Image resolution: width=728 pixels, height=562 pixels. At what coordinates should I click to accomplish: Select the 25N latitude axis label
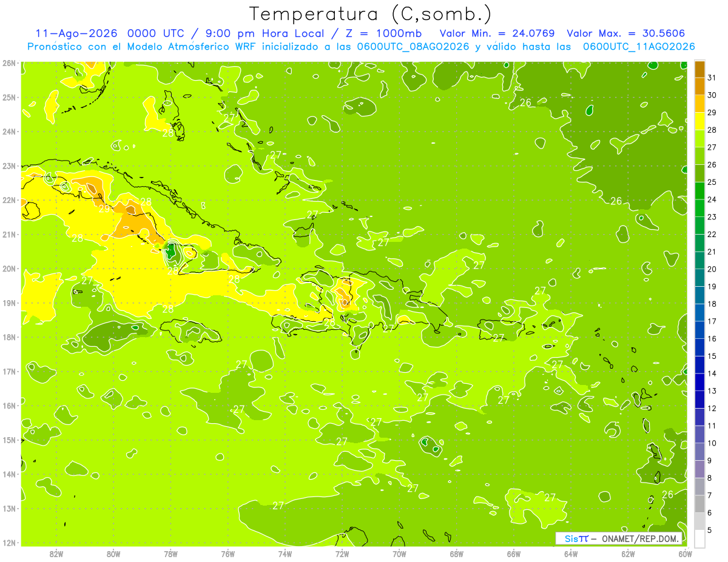tap(9, 98)
